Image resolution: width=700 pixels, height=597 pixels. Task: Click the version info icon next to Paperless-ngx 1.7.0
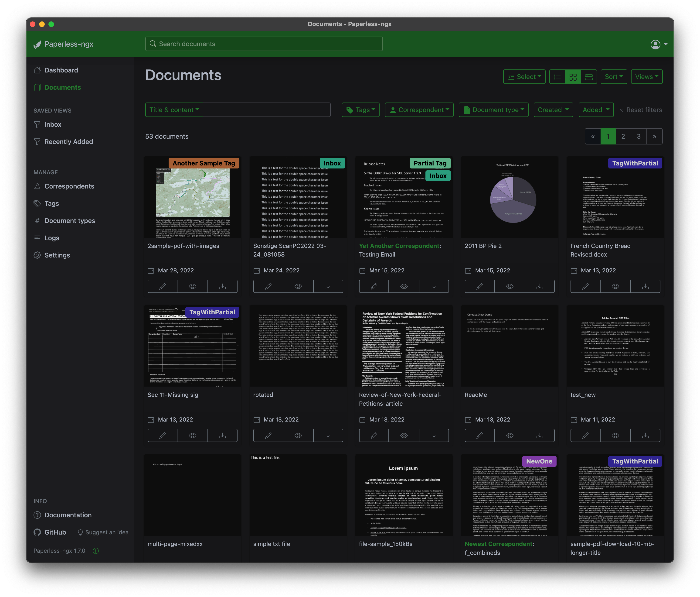(96, 551)
